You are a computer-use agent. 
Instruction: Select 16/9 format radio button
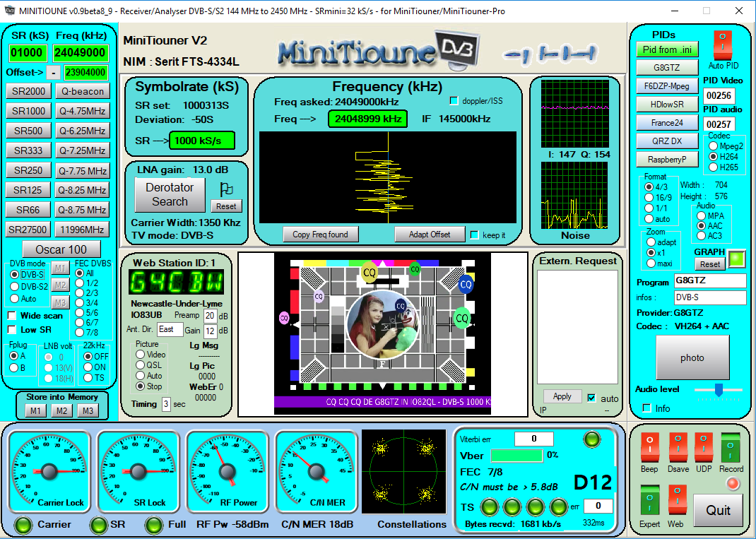[649, 197]
